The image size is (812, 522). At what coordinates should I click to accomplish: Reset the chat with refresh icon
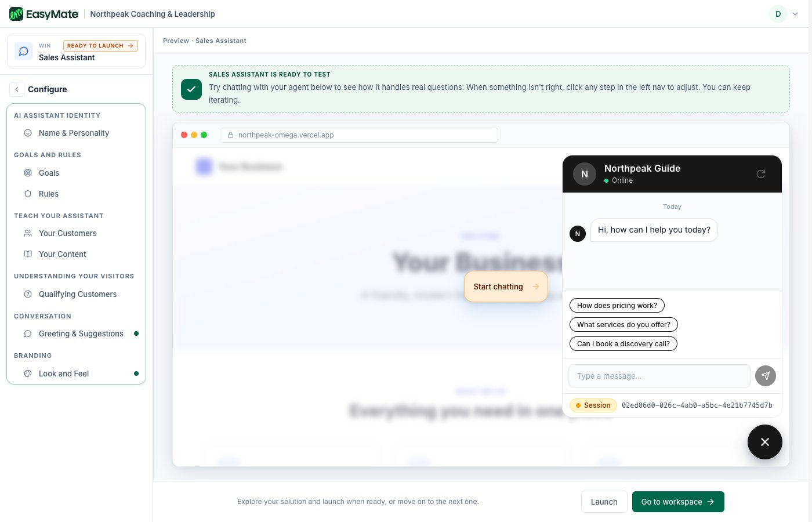pos(761,173)
